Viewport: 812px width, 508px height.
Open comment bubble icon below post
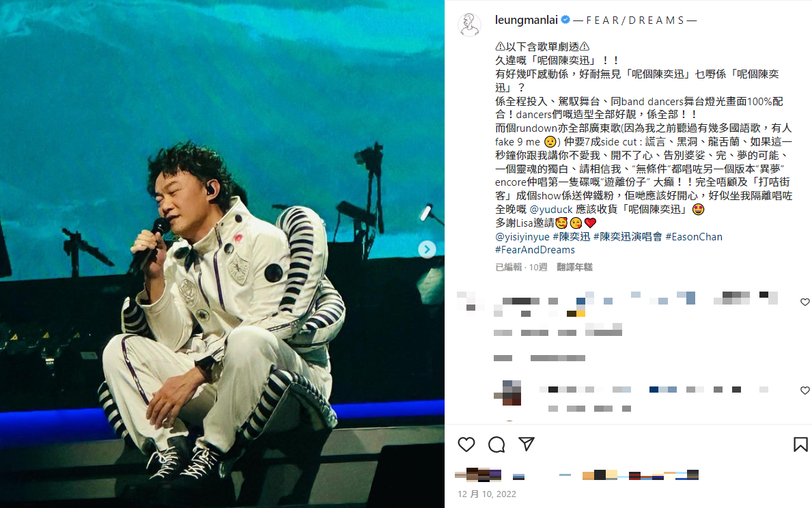point(496,444)
